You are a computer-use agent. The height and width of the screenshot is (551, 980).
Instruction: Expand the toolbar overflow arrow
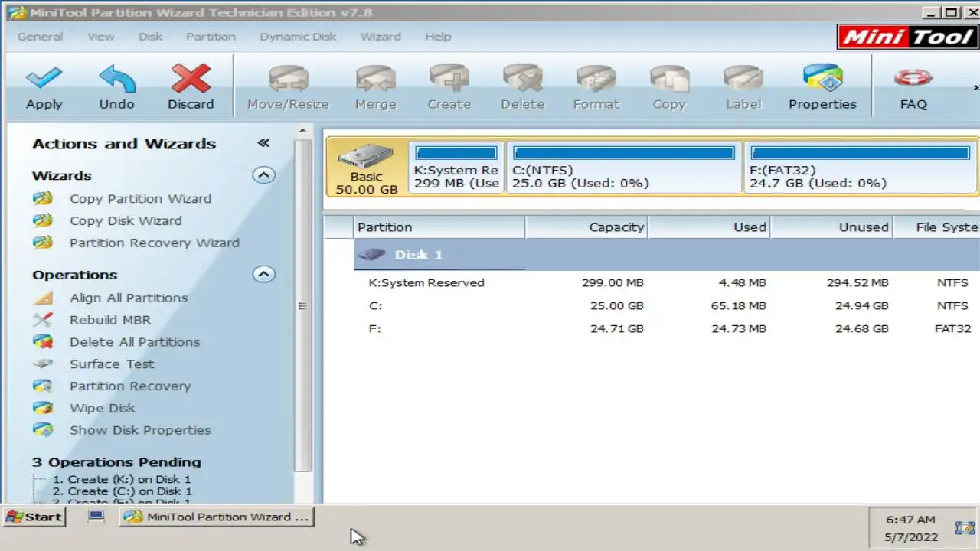coord(975,87)
